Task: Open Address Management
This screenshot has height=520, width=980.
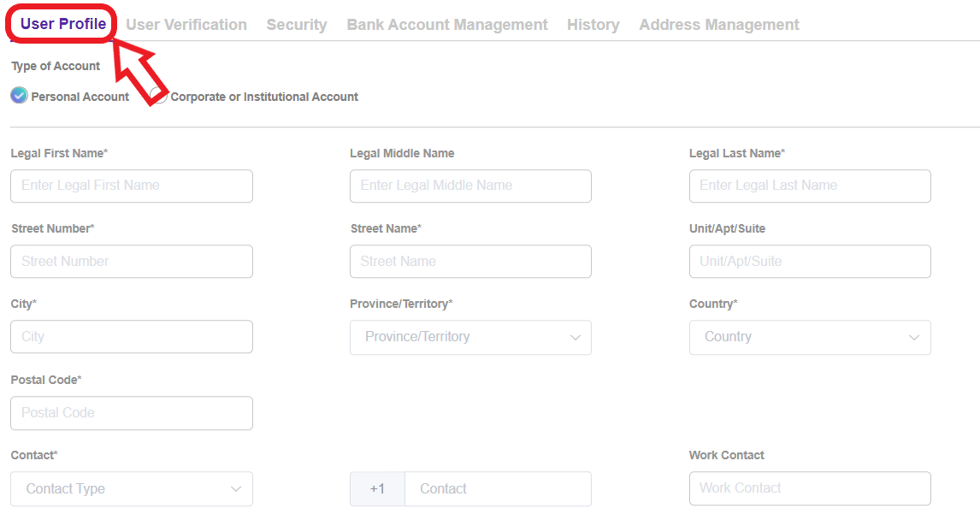Action: (717, 24)
